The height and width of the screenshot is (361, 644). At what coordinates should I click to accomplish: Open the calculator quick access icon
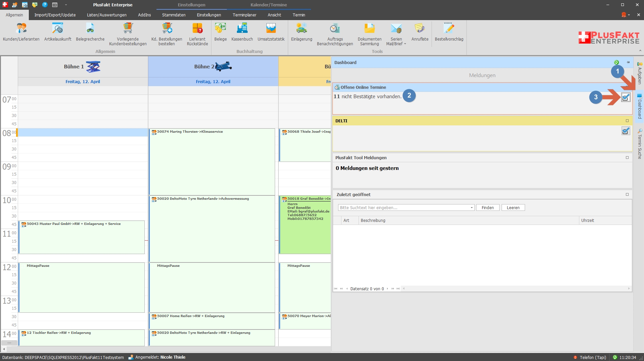tap(55, 5)
